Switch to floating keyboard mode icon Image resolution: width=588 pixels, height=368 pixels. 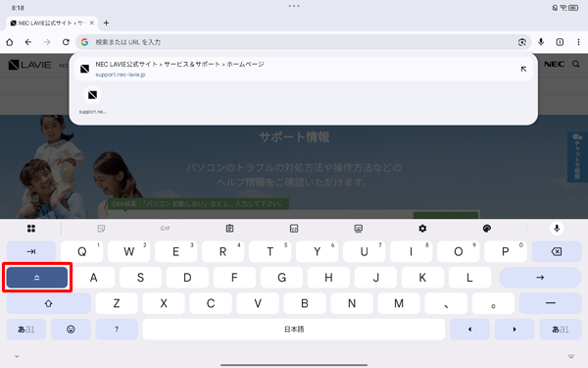click(358, 229)
